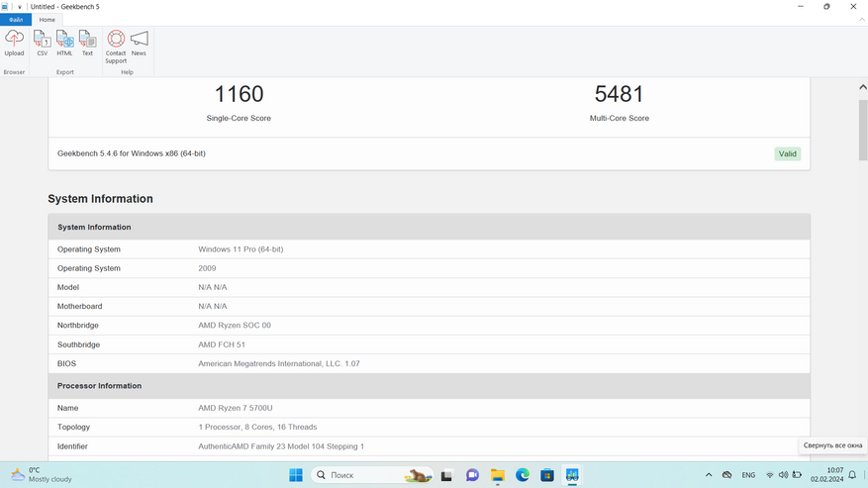This screenshot has height=488, width=868.
Task: Select the 5481 multi-core score value
Action: click(619, 94)
